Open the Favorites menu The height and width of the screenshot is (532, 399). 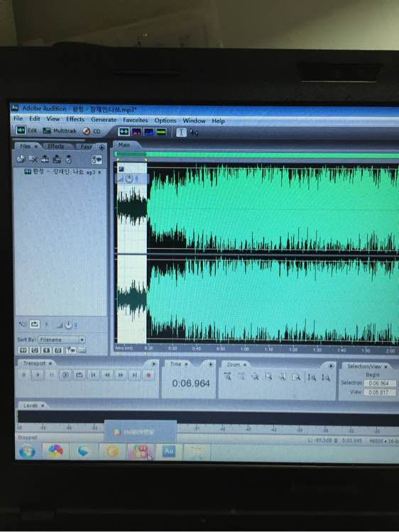point(135,120)
